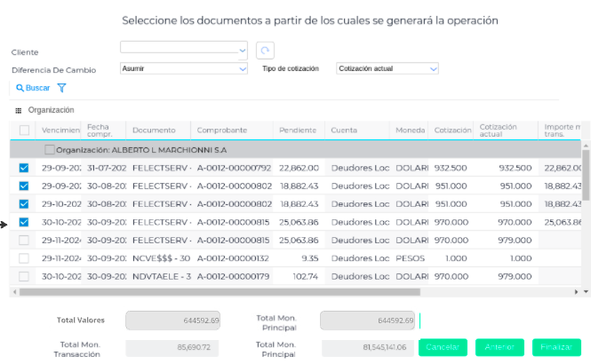Image resolution: width=591 pixels, height=364 pixels.
Task: Click the Pendiente cell 9.35
Action: pos(310,258)
